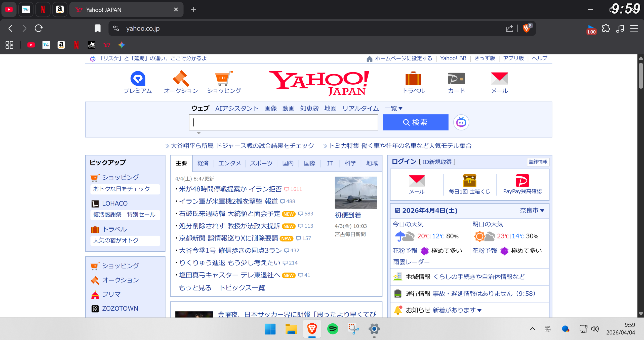Click the vertical page scrollbar thumb
Screen dimensions: 644x340
[x=641, y=76]
